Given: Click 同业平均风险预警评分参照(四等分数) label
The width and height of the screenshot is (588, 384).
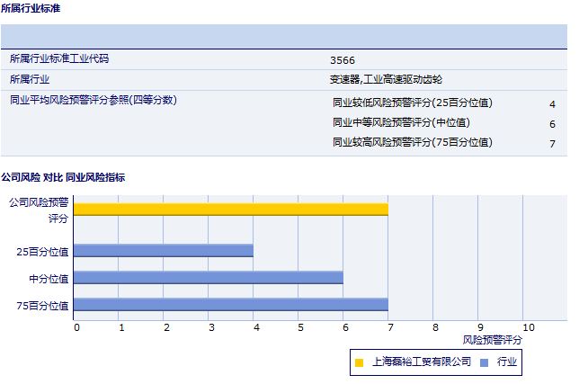Looking at the screenshot, I should point(93,100).
